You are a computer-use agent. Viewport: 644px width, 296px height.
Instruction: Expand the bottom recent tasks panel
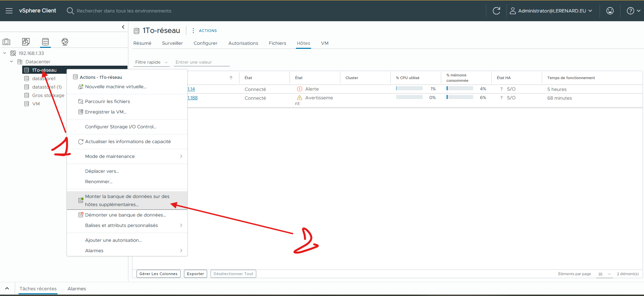[x=7, y=289]
